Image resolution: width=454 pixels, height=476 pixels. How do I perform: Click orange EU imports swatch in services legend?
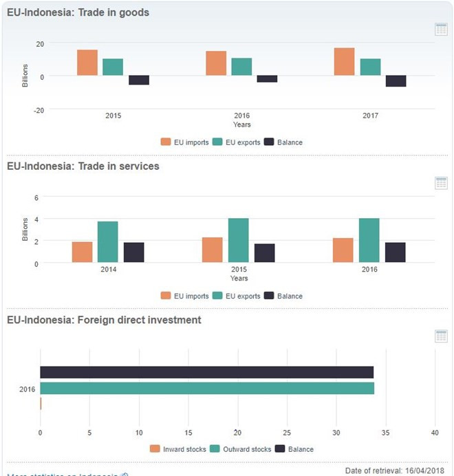point(166,296)
